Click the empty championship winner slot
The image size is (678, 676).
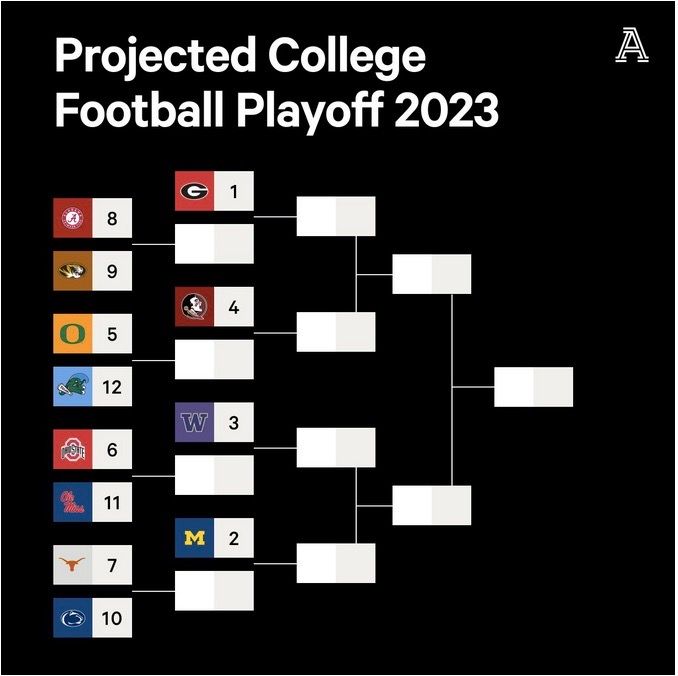(x=534, y=387)
